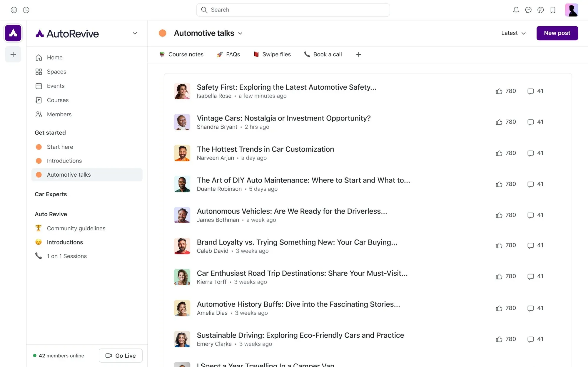Open Events from the sidebar icon
Viewport: 588px width, 367px height.
39,86
